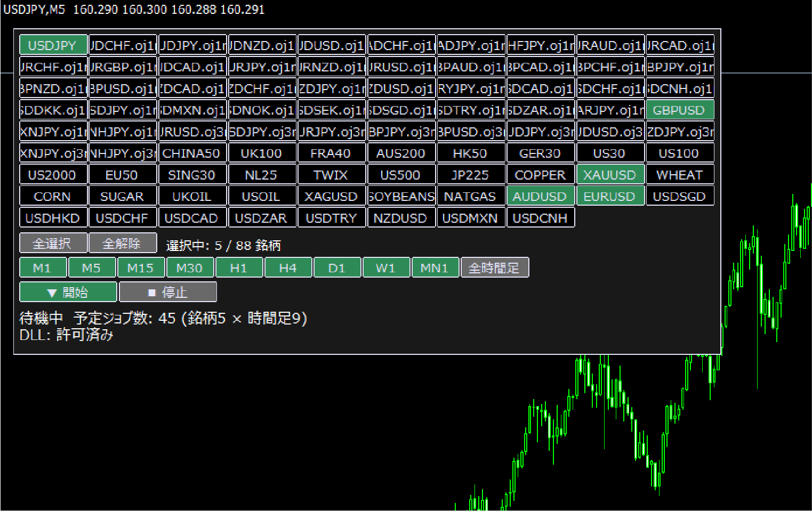The height and width of the screenshot is (511, 812).
Task: Select the US100 symbol
Action: 679,153
